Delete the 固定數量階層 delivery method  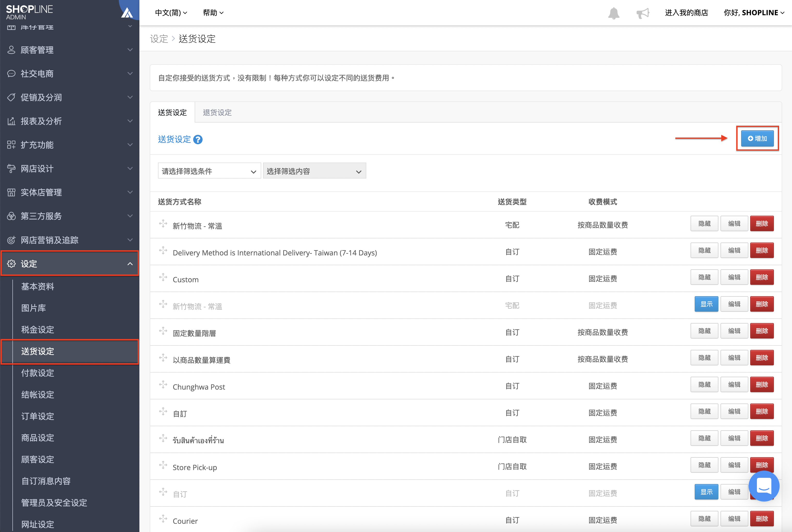[762, 331]
